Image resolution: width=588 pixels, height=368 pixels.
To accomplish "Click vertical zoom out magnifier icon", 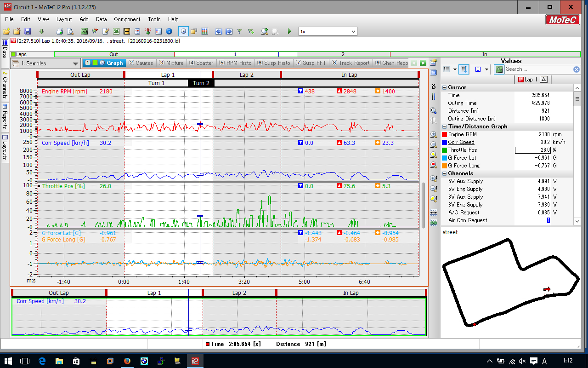I will click(434, 189).
